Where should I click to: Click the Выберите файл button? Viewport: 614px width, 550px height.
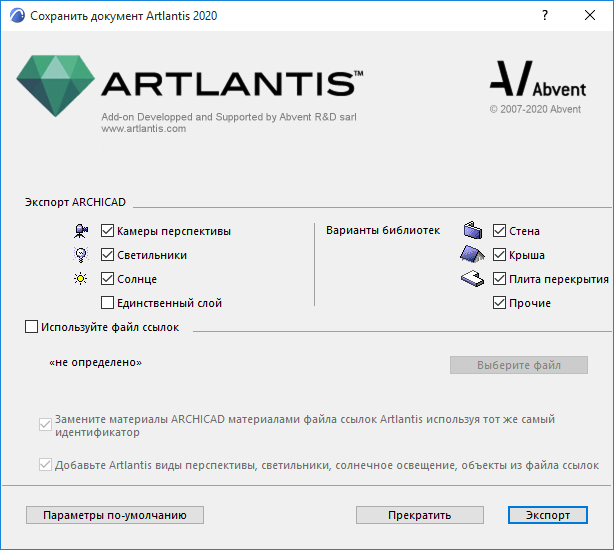(519, 365)
